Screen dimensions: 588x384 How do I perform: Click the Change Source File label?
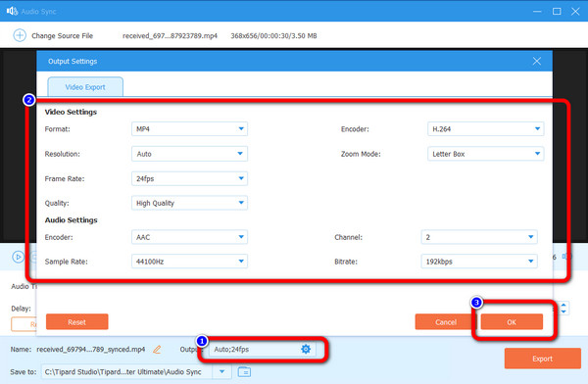pyautogui.click(x=63, y=35)
